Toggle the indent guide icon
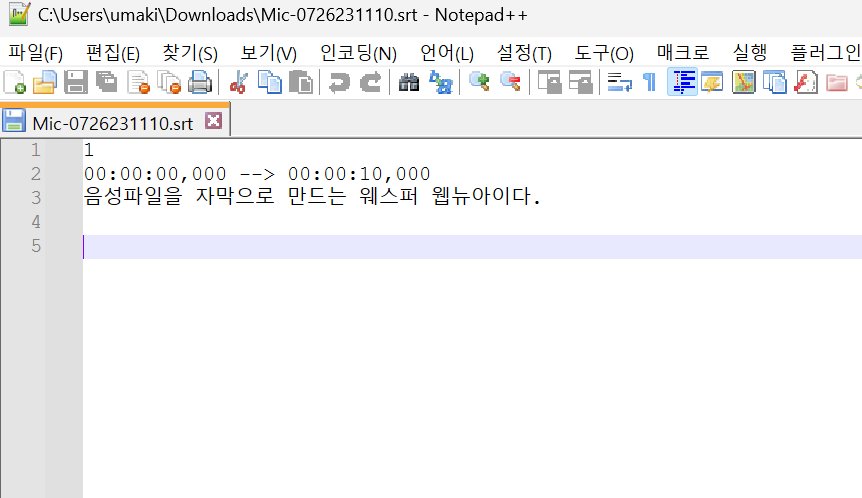862x498 pixels. coord(682,82)
